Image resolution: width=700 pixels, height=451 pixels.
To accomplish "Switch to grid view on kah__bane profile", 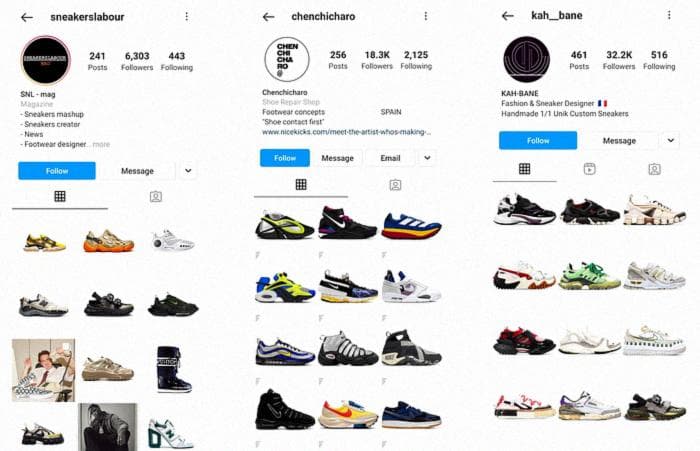I will click(525, 169).
